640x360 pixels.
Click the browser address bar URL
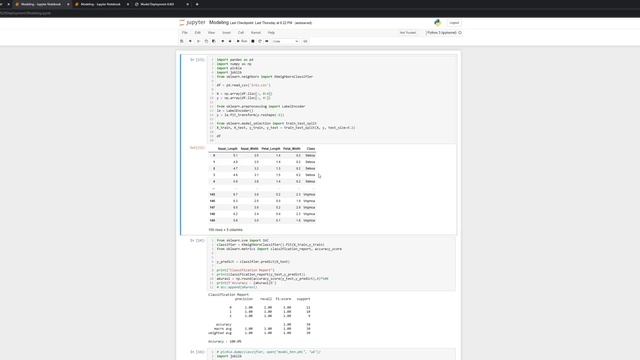click(25, 13)
